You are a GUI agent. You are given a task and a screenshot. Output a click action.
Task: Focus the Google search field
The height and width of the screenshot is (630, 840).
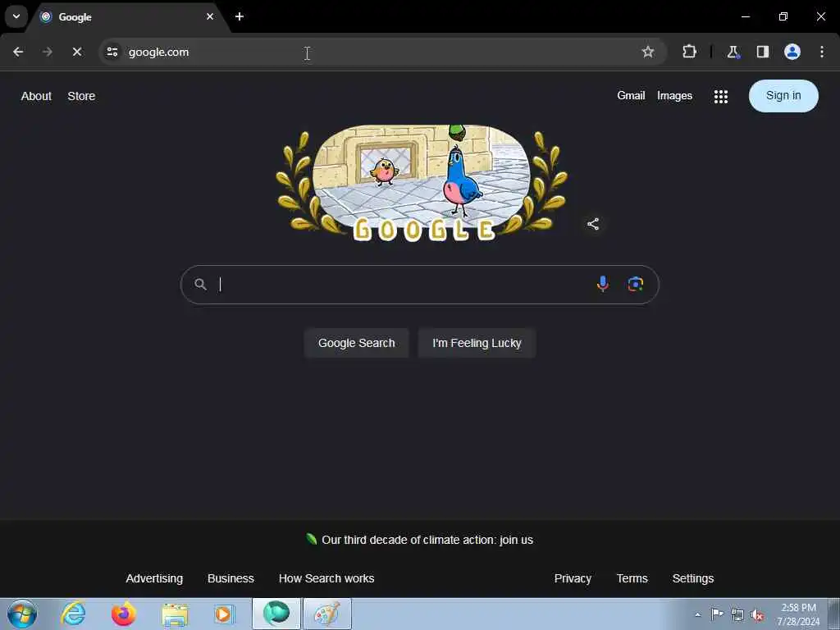pyautogui.click(x=419, y=285)
